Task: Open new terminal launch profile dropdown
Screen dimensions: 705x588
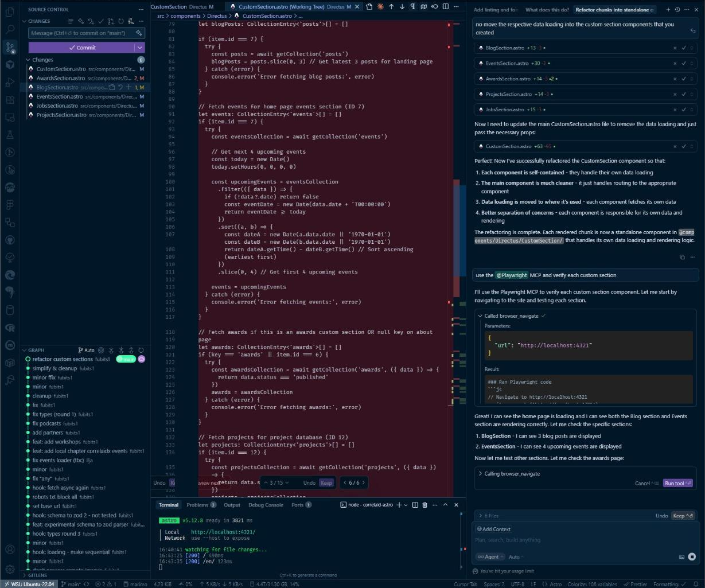Action: coord(406,505)
